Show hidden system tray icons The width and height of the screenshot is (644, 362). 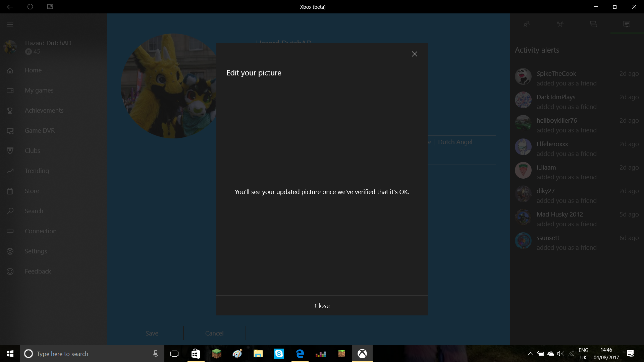click(530, 354)
